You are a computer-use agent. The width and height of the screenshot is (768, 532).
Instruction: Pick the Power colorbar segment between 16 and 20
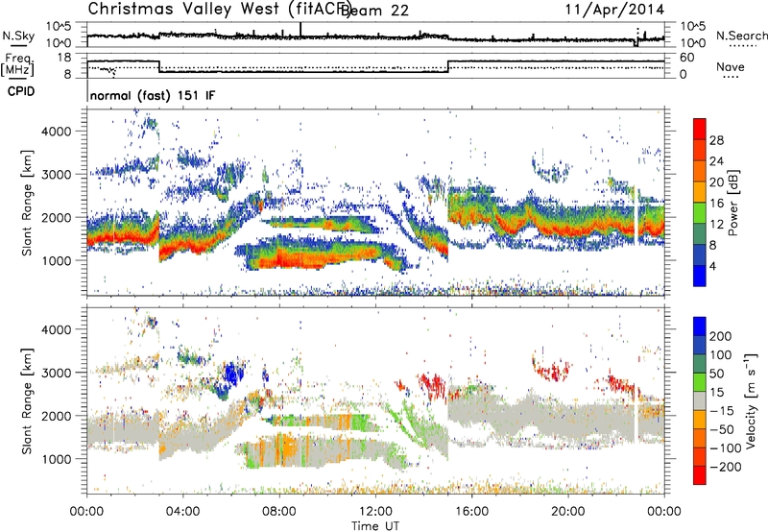pos(700,191)
